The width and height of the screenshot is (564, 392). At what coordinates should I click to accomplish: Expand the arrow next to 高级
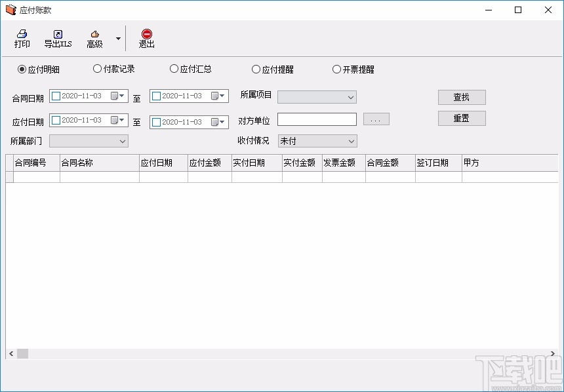tap(117, 39)
